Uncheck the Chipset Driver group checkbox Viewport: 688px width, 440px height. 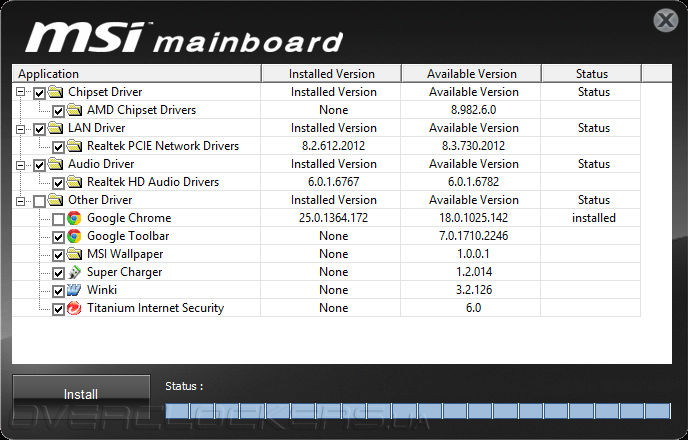tap(39, 93)
